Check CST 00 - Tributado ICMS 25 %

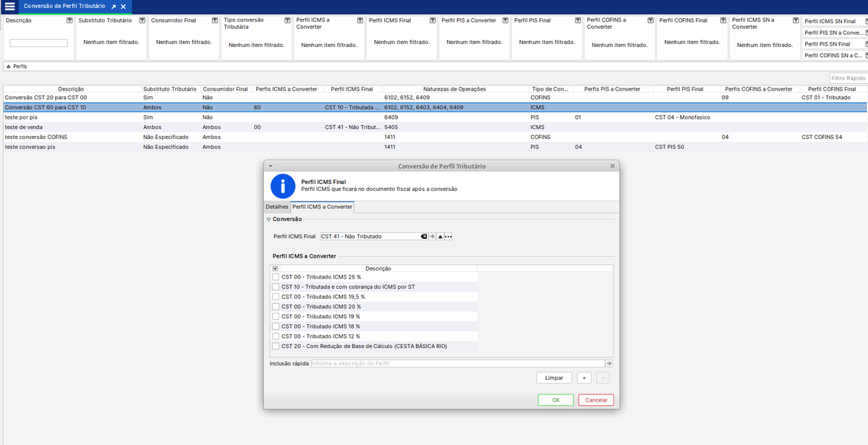point(275,277)
